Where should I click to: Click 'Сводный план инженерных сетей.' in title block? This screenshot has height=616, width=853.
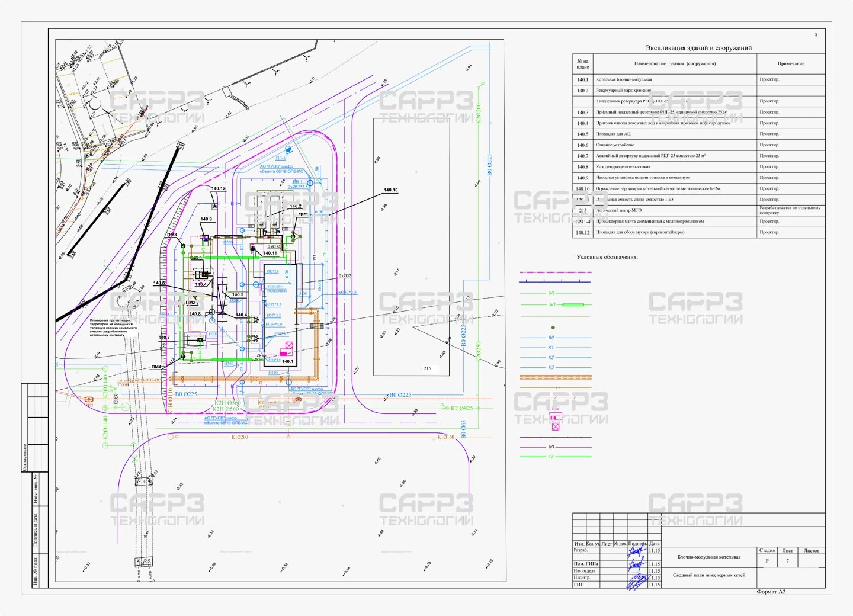tap(710, 575)
